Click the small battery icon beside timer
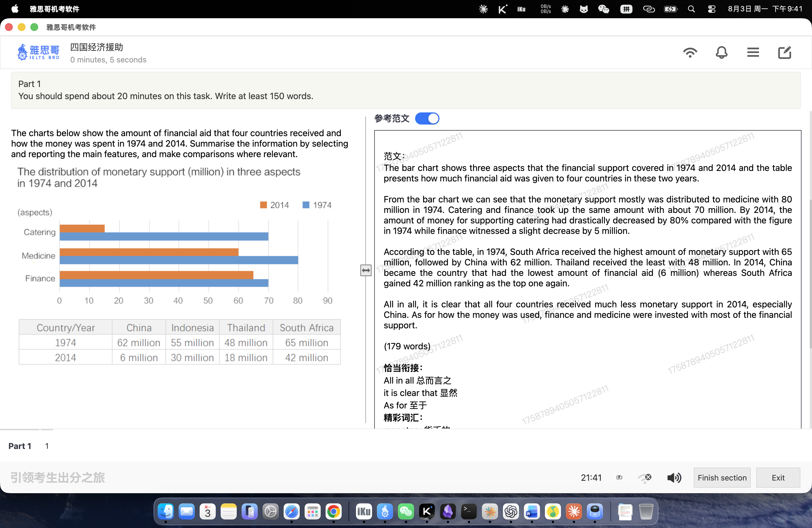Viewport: 812px width, 528px height. (619, 477)
